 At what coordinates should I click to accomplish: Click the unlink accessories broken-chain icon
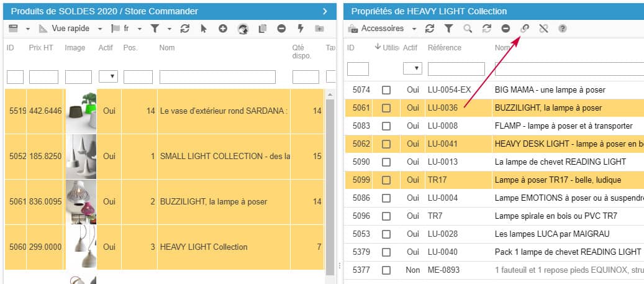click(544, 29)
